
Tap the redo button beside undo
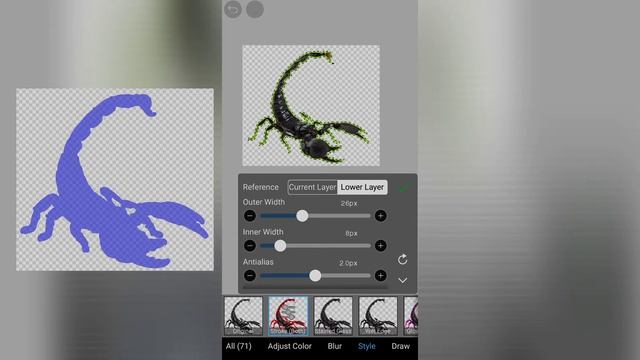pos(255,9)
